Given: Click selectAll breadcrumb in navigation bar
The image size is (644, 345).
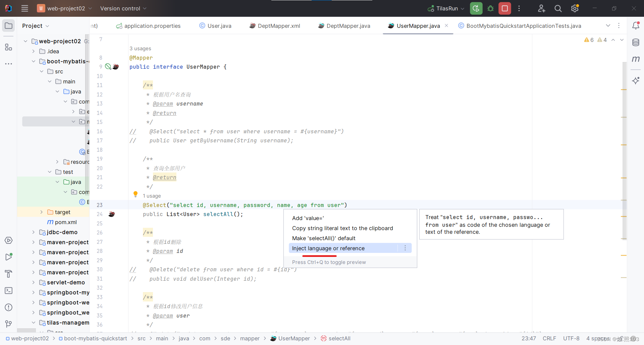Looking at the screenshot, I should (x=336, y=338).
